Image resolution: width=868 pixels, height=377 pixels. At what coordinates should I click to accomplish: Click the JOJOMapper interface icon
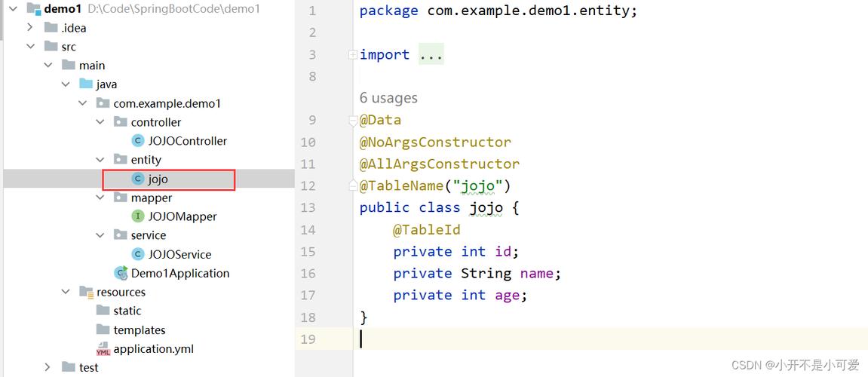click(138, 216)
